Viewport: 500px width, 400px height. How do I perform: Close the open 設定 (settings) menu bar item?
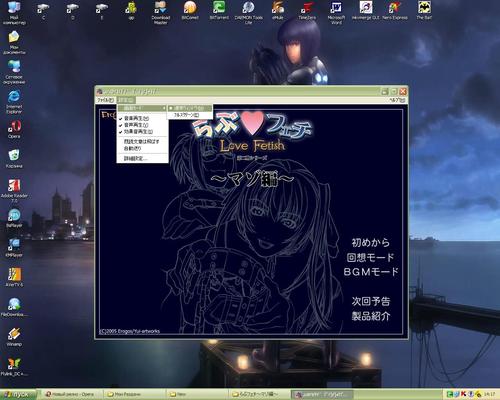126,100
